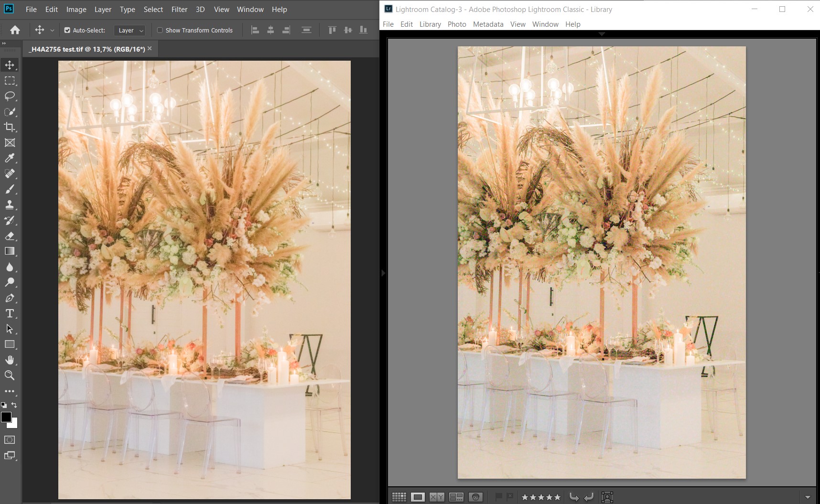This screenshot has width=820, height=504.
Task: Flag photo as picked in Lightroom
Action: point(498,497)
